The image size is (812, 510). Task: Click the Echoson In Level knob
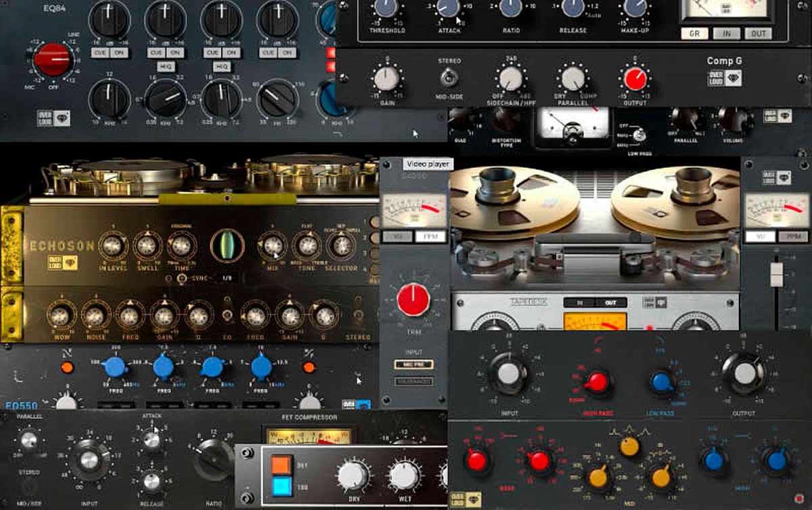pyautogui.click(x=111, y=247)
